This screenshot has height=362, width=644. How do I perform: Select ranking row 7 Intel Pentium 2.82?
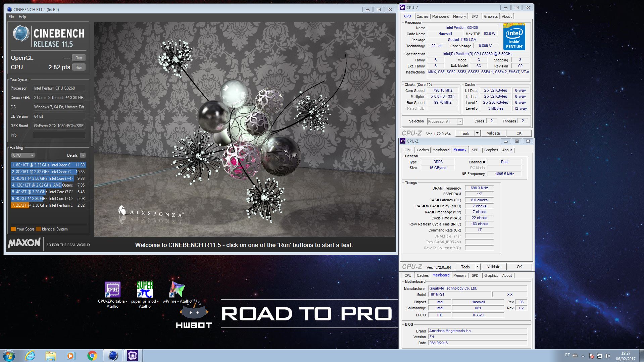click(x=48, y=205)
